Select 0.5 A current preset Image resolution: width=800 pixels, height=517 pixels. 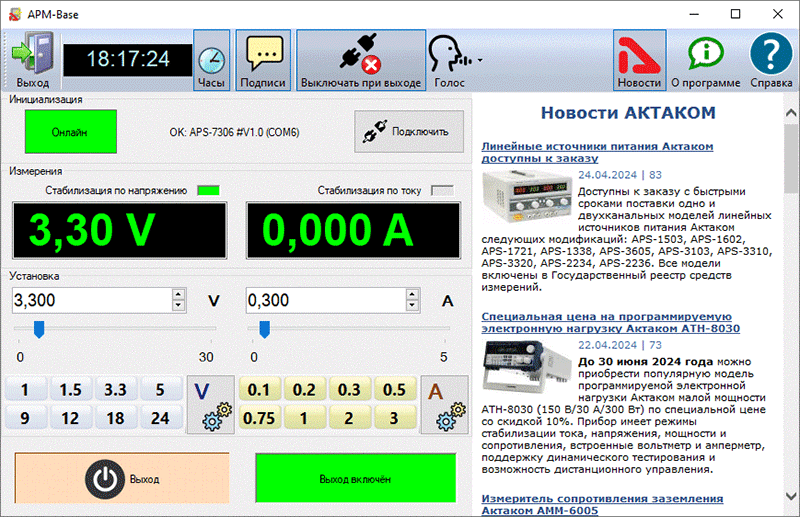point(394,390)
